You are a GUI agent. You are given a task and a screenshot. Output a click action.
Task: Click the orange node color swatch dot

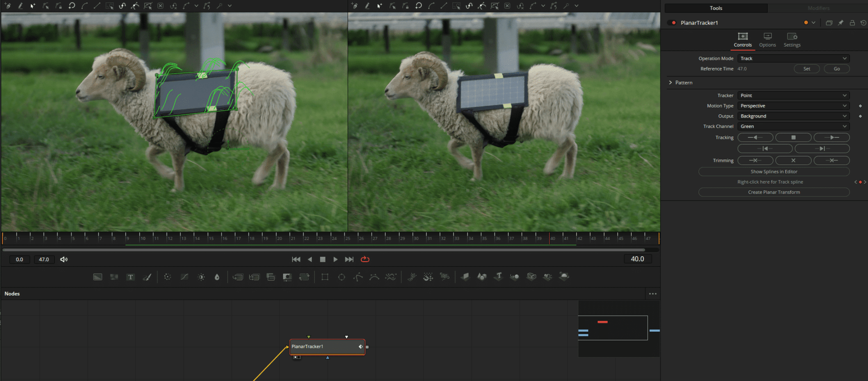(x=806, y=23)
